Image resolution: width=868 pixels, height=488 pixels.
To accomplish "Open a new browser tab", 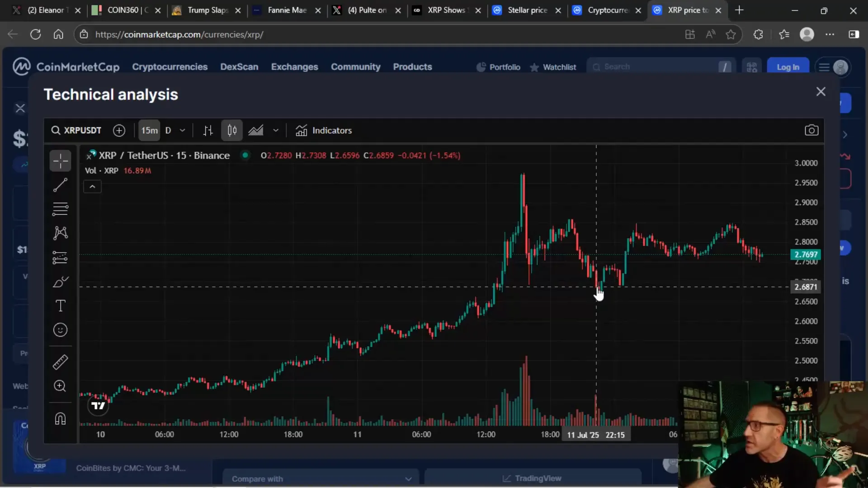I will (x=739, y=10).
